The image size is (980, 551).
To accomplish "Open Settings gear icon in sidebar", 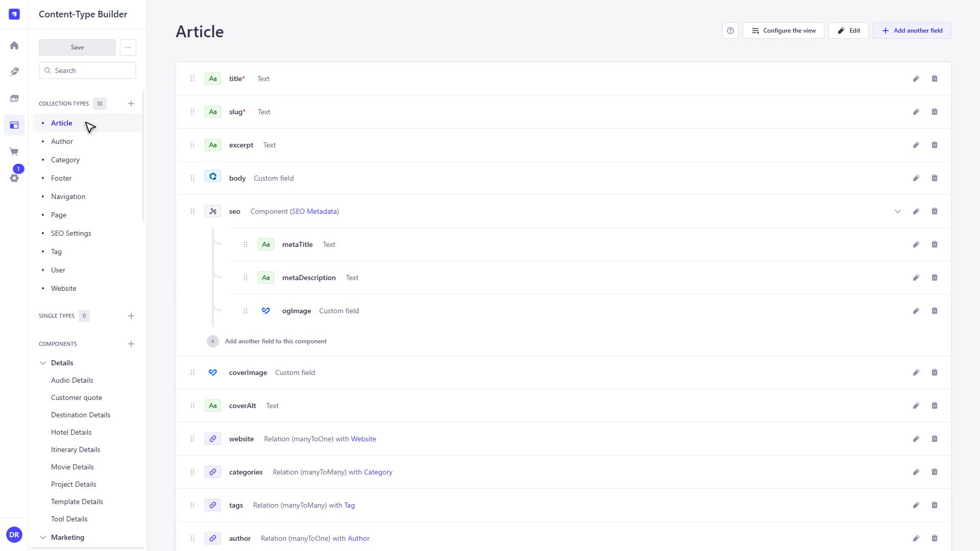I will coord(14,178).
